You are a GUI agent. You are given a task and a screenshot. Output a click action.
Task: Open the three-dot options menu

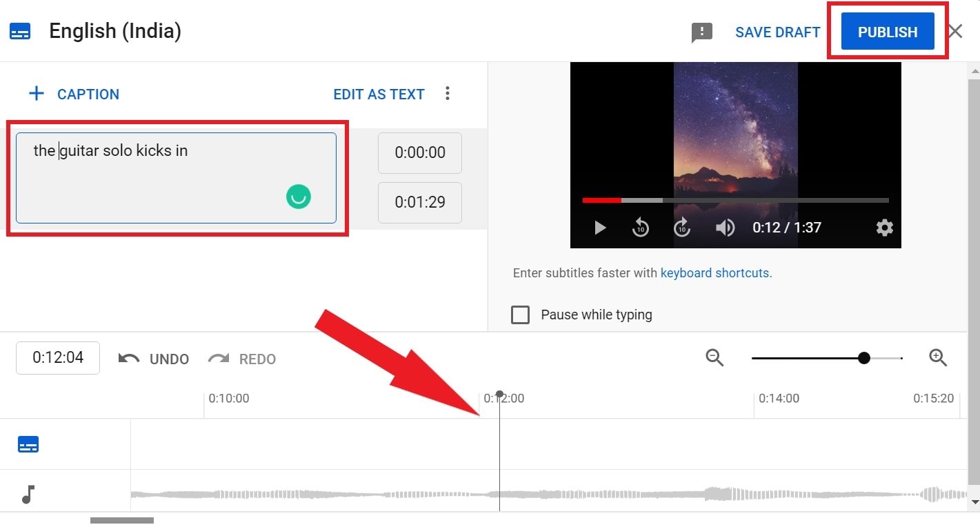[x=448, y=93]
